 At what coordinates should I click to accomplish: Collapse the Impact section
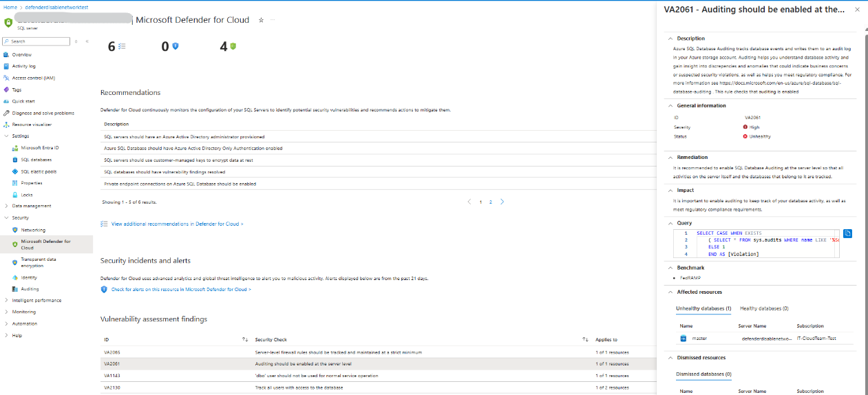671,190
